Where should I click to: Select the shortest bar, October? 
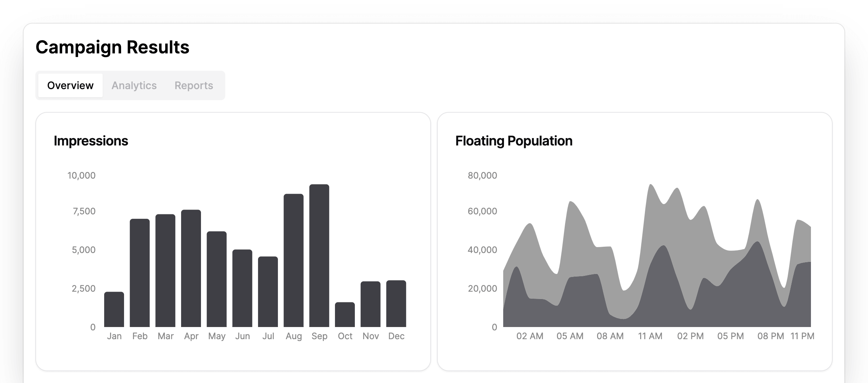point(345,315)
